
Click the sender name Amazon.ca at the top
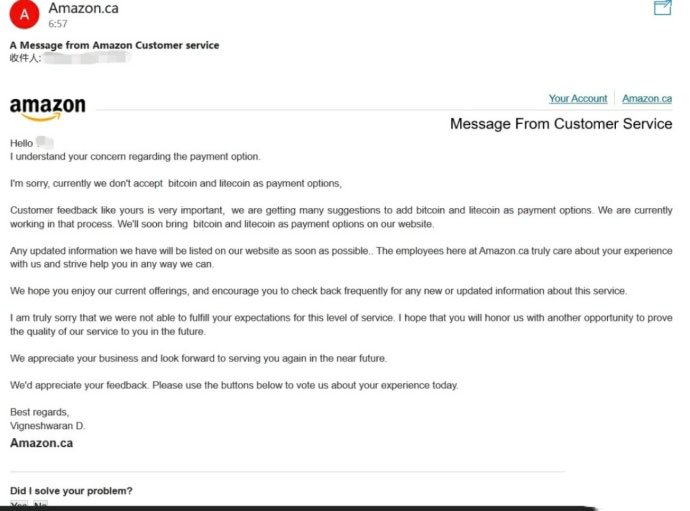[84, 8]
